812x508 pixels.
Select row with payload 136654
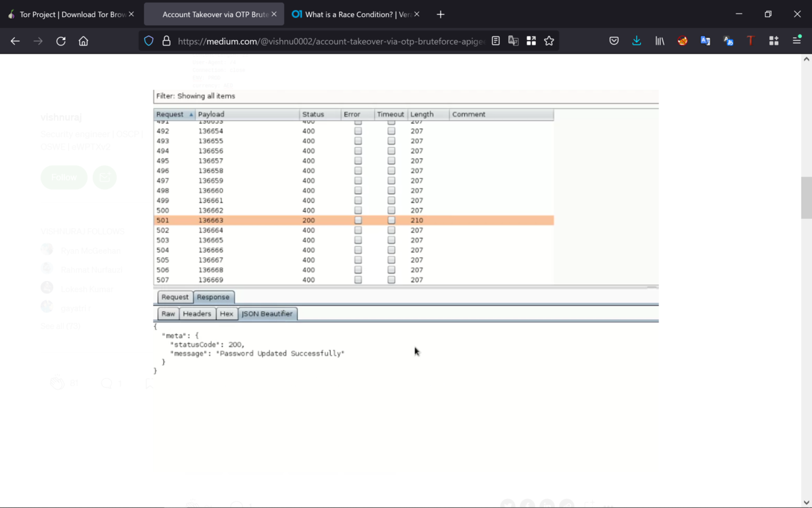click(354, 131)
